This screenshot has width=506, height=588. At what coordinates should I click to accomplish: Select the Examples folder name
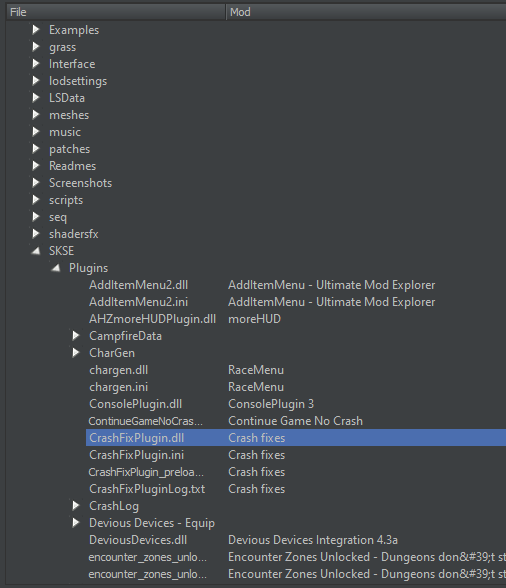[x=74, y=30]
